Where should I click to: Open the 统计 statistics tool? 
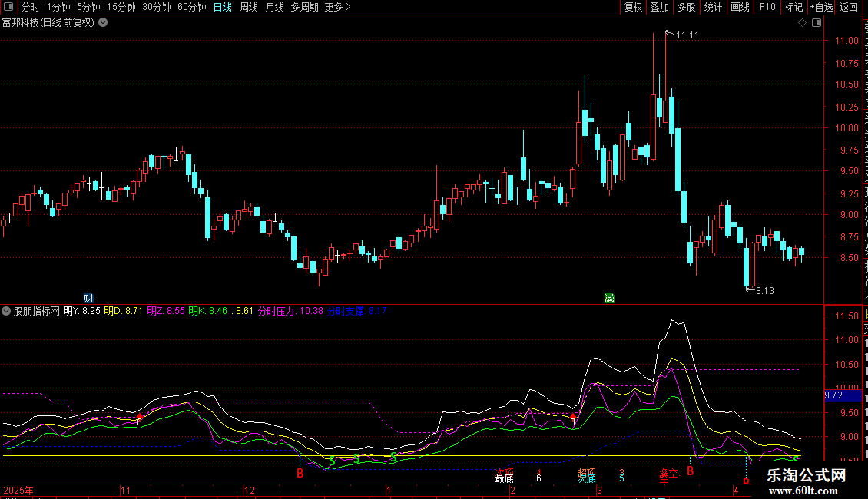tap(712, 7)
